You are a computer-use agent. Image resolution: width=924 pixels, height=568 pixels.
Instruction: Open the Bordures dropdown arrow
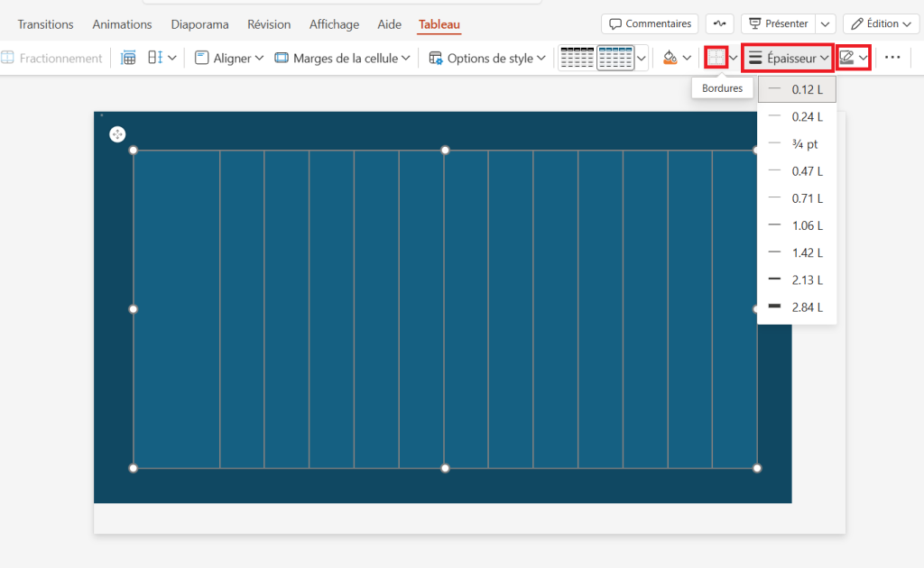point(733,58)
